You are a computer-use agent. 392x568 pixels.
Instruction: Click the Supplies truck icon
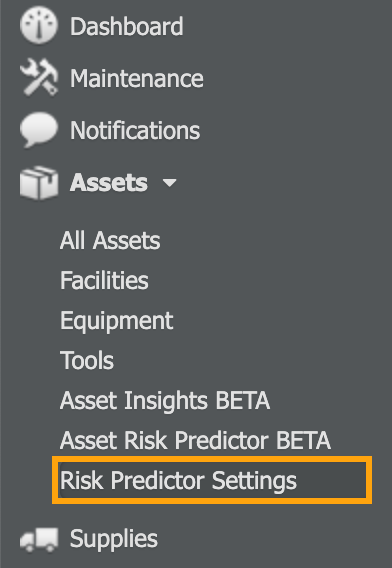click(39, 539)
